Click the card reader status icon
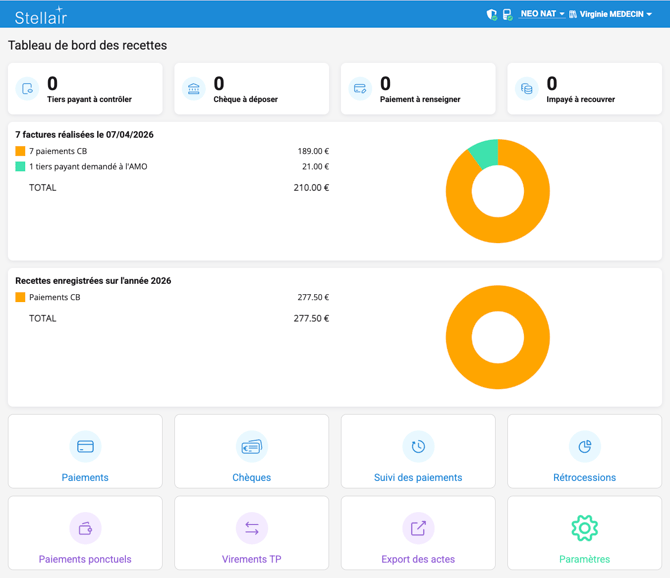This screenshot has height=578, width=670. 507,15
